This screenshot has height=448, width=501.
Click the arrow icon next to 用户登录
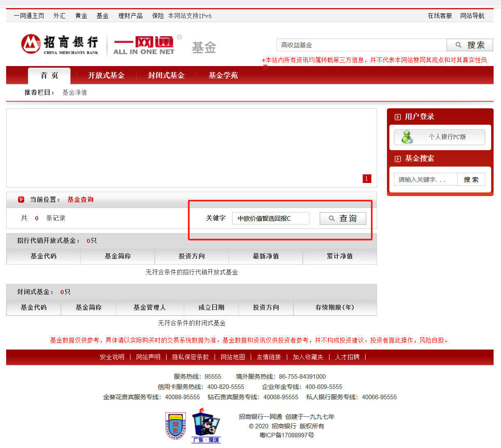(x=398, y=117)
